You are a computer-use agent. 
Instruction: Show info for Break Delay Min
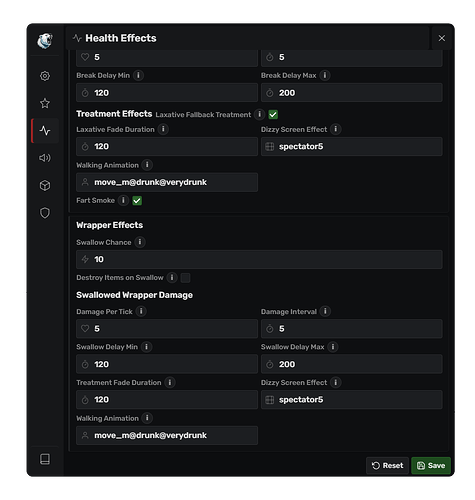tap(139, 75)
